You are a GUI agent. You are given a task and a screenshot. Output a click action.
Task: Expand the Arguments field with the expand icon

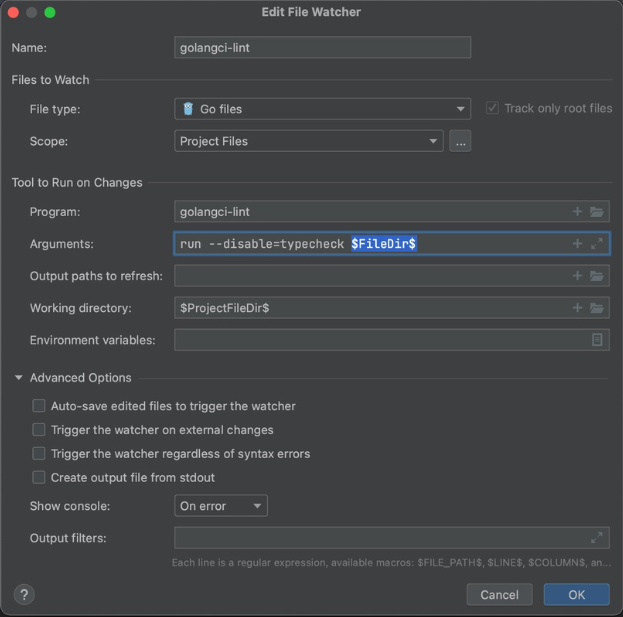point(597,244)
